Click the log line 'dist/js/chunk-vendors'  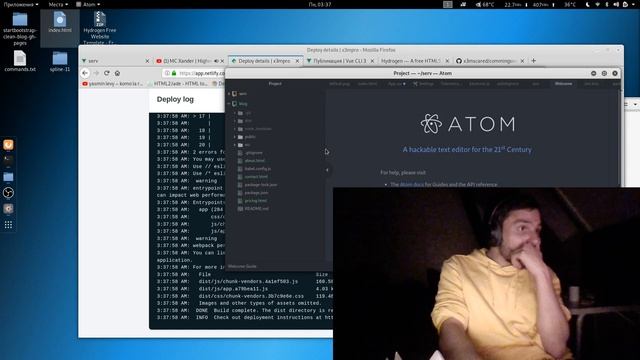pos(245,282)
